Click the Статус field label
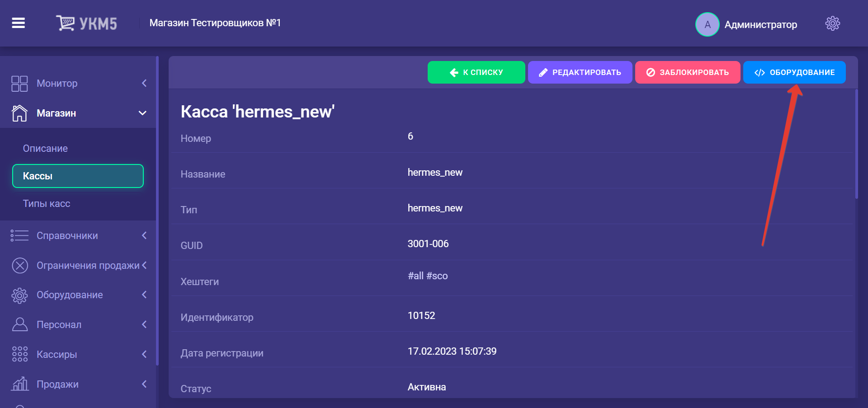868x408 pixels. pyautogui.click(x=196, y=389)
